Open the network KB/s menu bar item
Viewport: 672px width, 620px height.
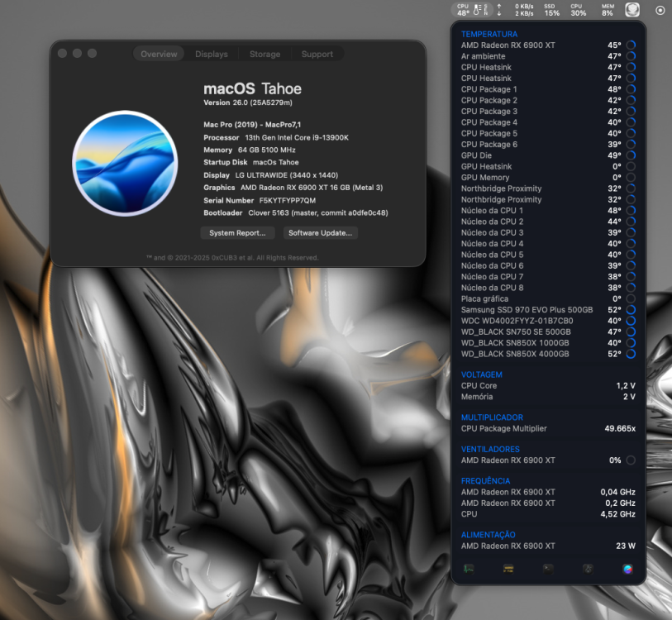[x=515, y=9]
